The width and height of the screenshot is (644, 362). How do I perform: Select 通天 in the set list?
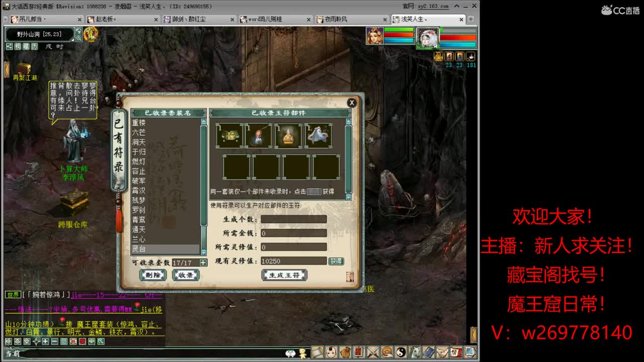point(166,229)
